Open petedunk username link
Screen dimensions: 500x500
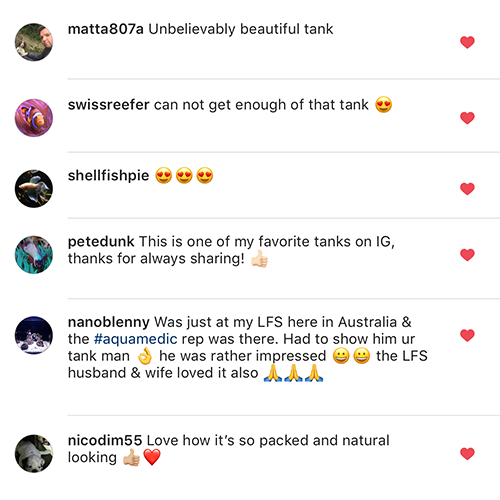tap(101, 242)
